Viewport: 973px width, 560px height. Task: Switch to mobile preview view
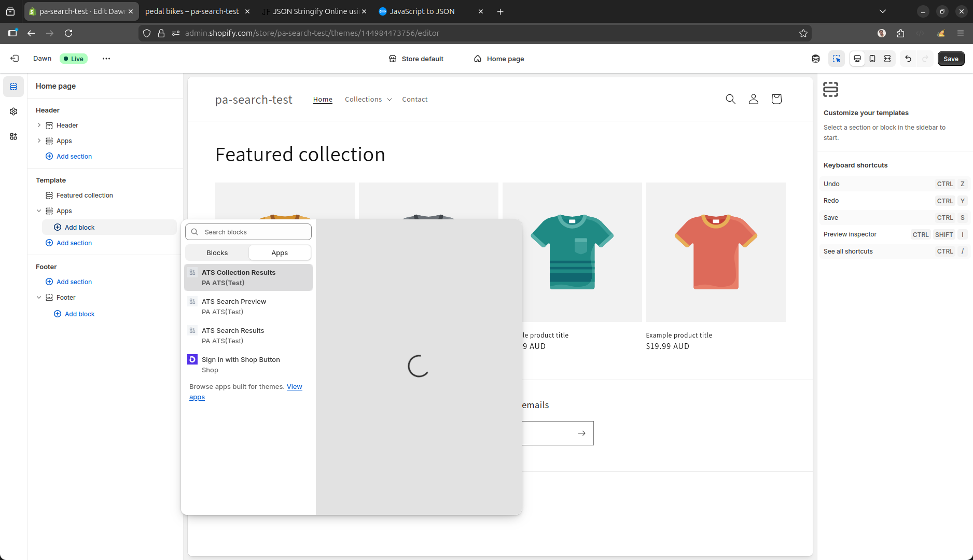(x=872, y=59)
